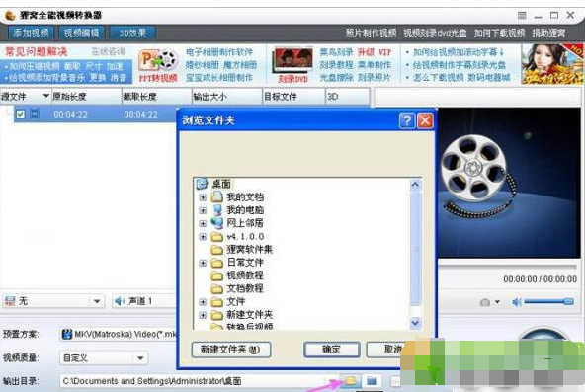The image size is (585, 392).
Task: Select the 狸窝软件集 folder
Action: [x=249, y=249]
